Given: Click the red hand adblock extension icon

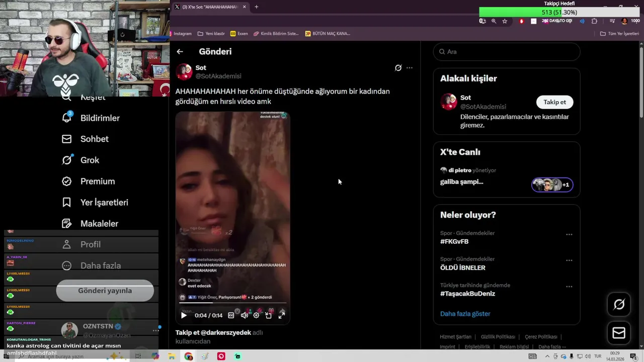Looking at the screenshot, I should (522, 21).
